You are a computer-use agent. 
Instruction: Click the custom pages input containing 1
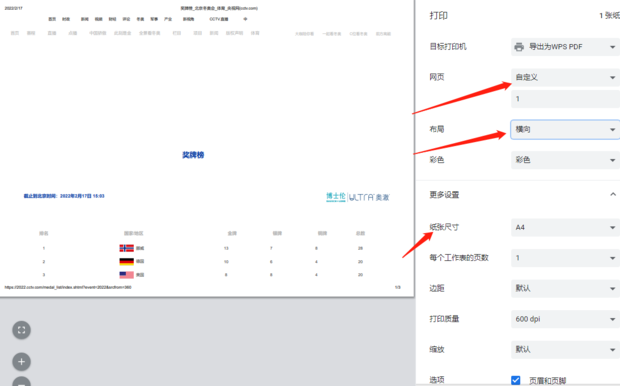point(565,99)
